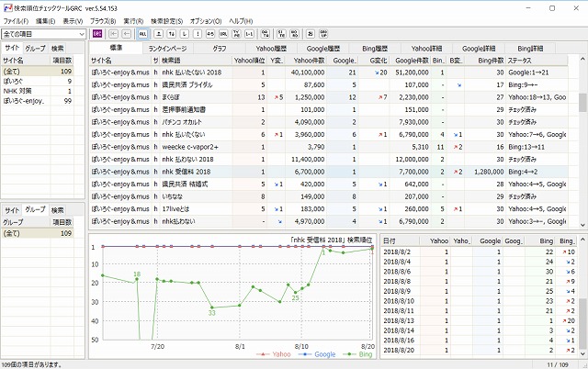
Task: Select the keyword row いちなな
Action: [329, 196]
